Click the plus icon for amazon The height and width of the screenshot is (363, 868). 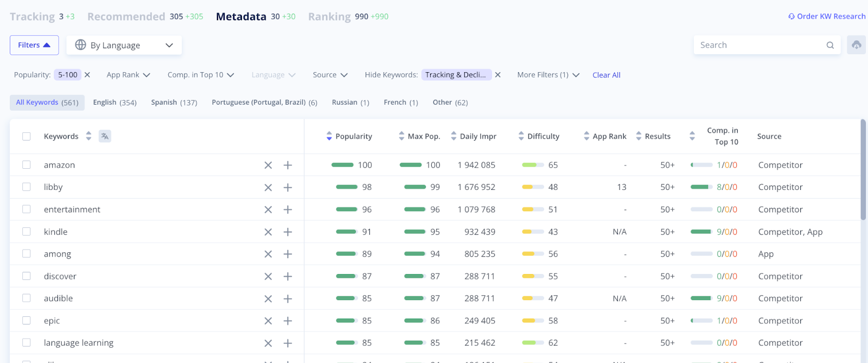click(288, 165)
